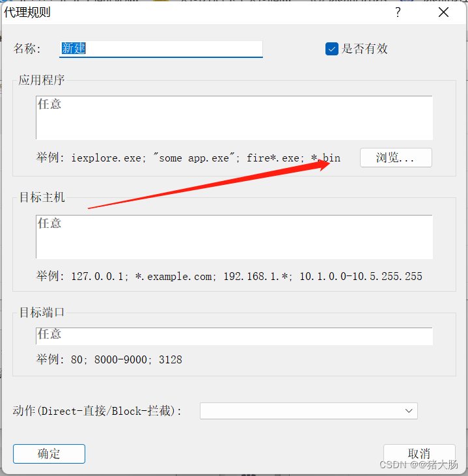The image size is (468, 476).
Task: Open the 动作 action dropdown
Action: click(x=309, y=411)
